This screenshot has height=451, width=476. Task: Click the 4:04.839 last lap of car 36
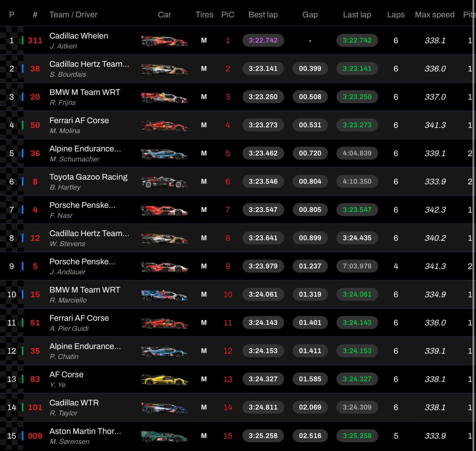coord(357,153)
